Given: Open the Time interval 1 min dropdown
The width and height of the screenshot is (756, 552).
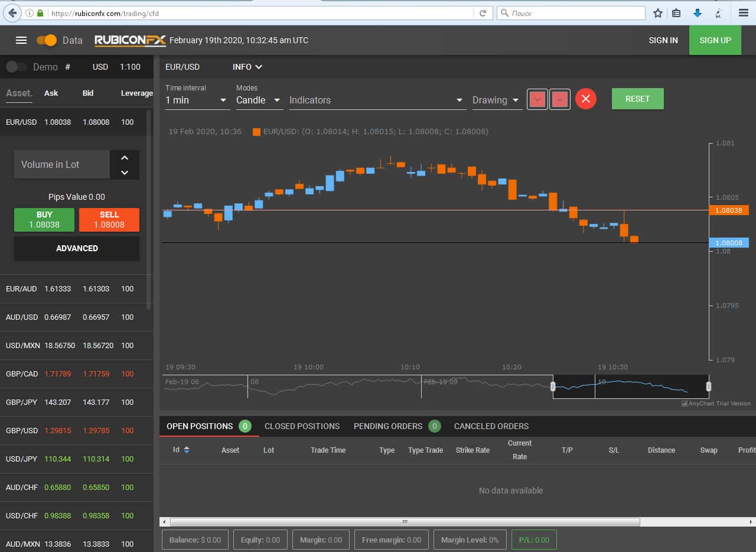Looking at the screenshot, I should click(x=197, y=100).
